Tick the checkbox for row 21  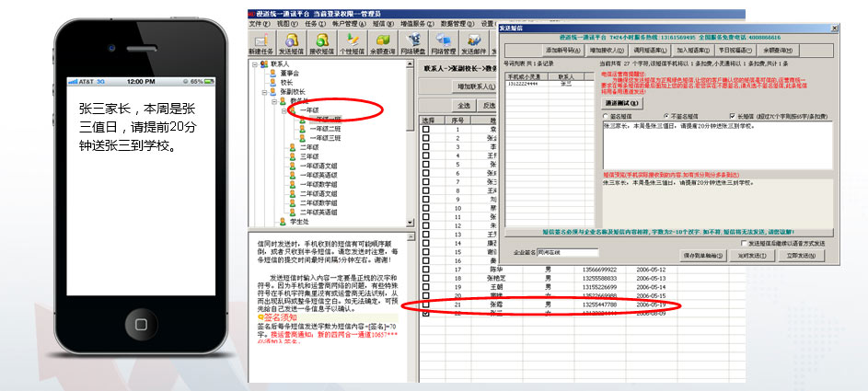pos(425,304)
